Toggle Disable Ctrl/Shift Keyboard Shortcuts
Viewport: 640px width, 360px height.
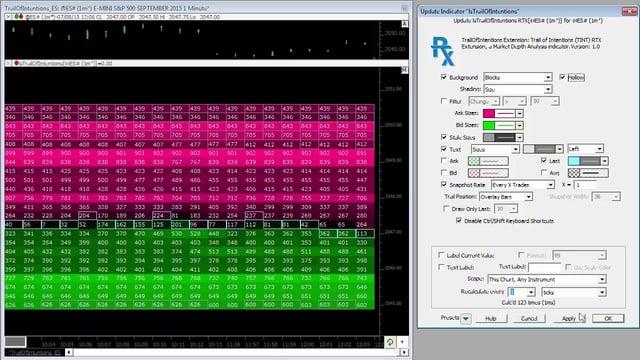coord(458,220)
